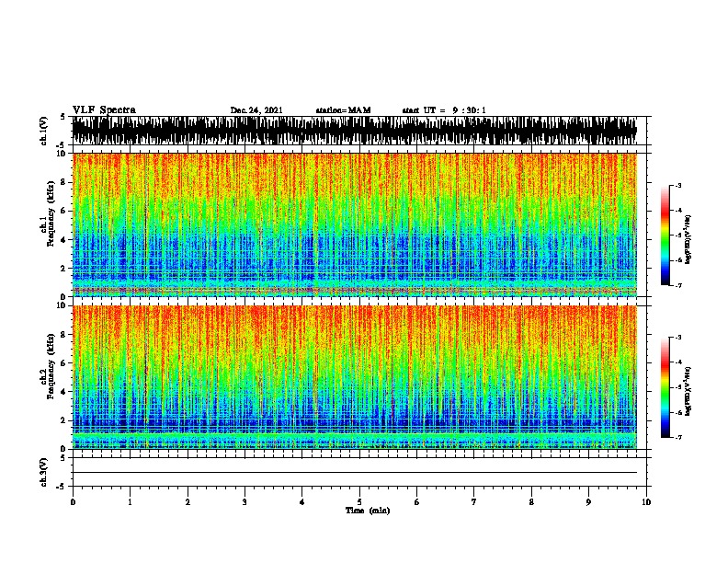Viewport: 728px width, 563px height.
Task: Click the ch.2 colorbar '-7' tick label
Action: [678, 437]
